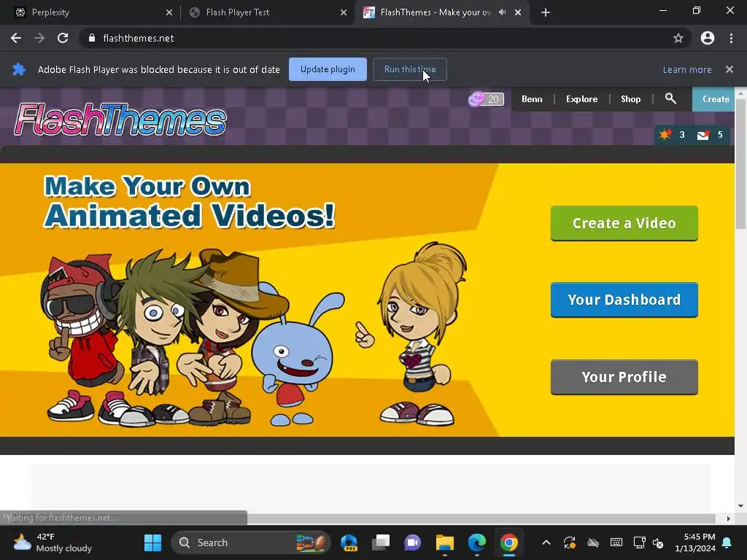
Task: Bookmark this page with the star icon
Action: coord(678,38)
